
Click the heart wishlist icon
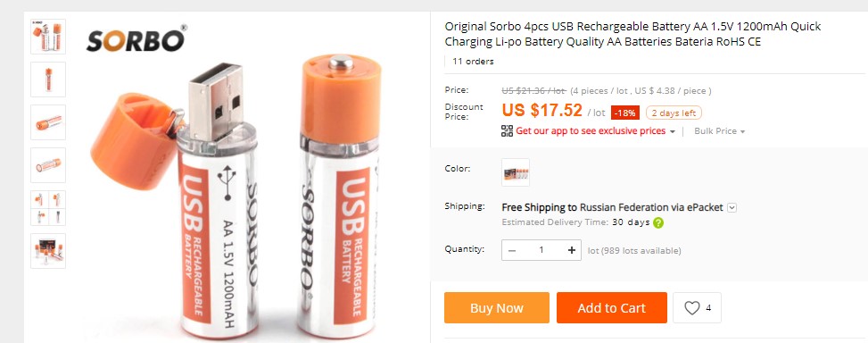pyautogui.click(x=692, y=307)
